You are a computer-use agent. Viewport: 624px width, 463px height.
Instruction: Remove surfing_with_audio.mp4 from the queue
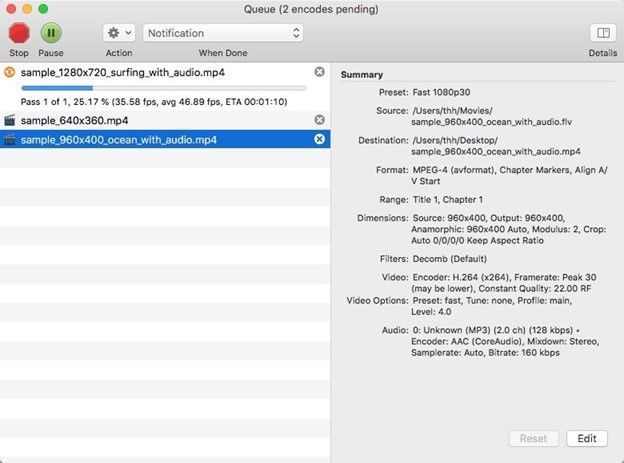coord(319,72)
